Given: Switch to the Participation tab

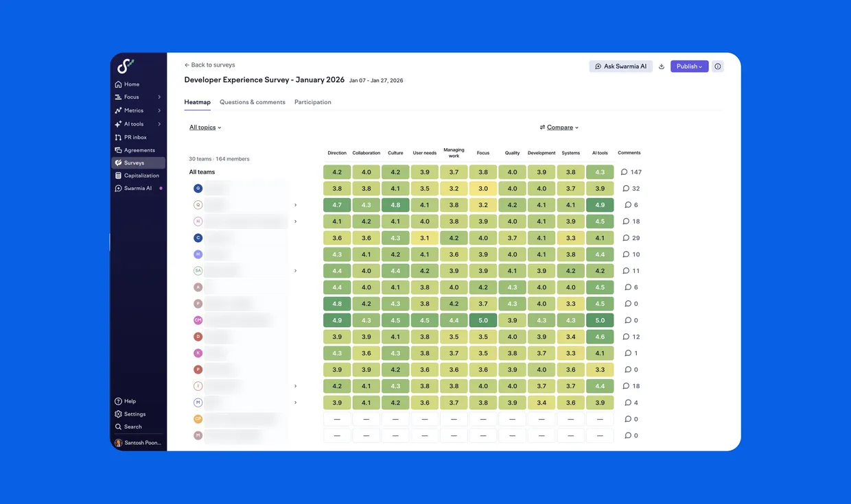Looking at the screenshot, I should (313, 102).
